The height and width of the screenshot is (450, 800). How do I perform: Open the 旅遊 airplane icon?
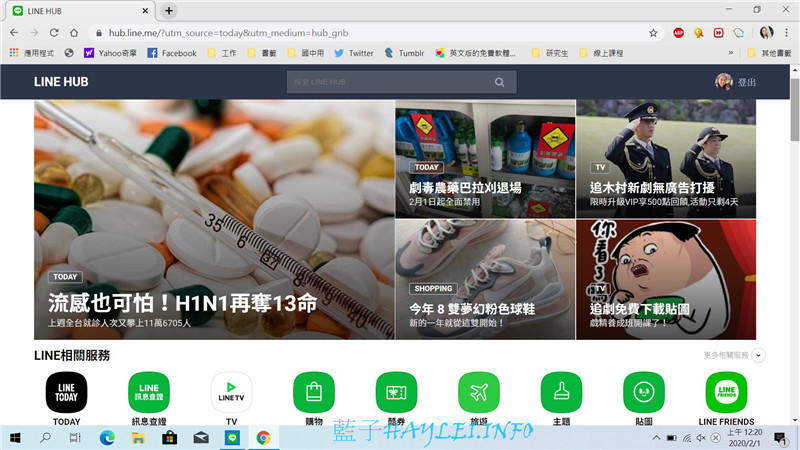[x=479, y=392]
